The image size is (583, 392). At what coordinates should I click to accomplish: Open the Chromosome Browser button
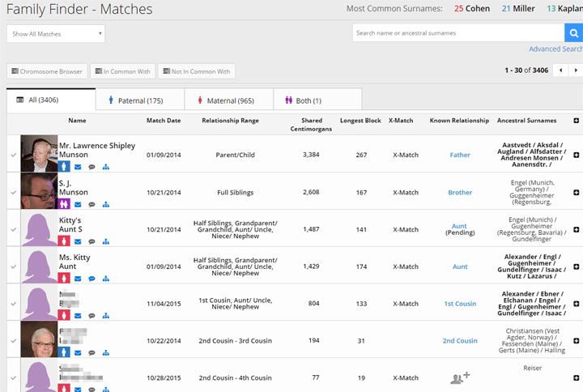47,71
